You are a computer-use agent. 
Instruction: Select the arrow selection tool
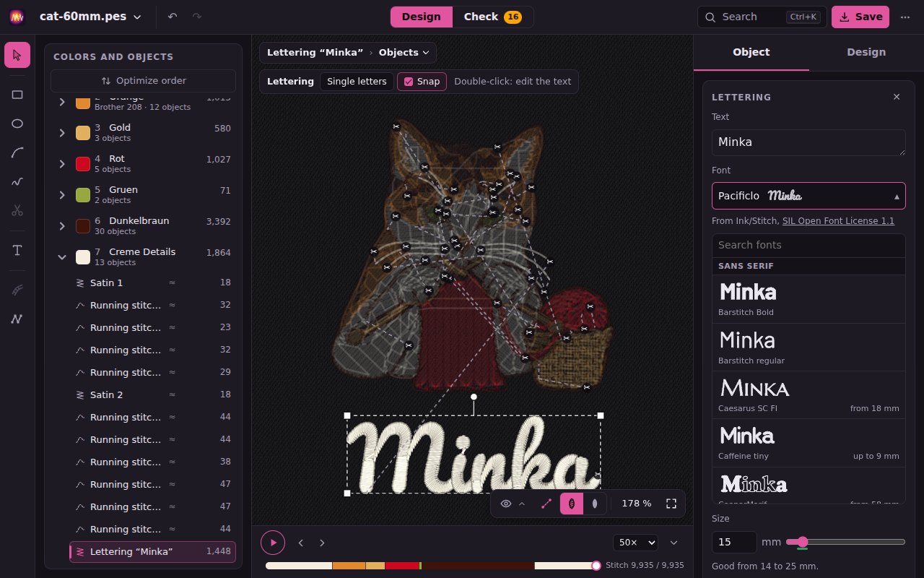click(x=17, y=55)
